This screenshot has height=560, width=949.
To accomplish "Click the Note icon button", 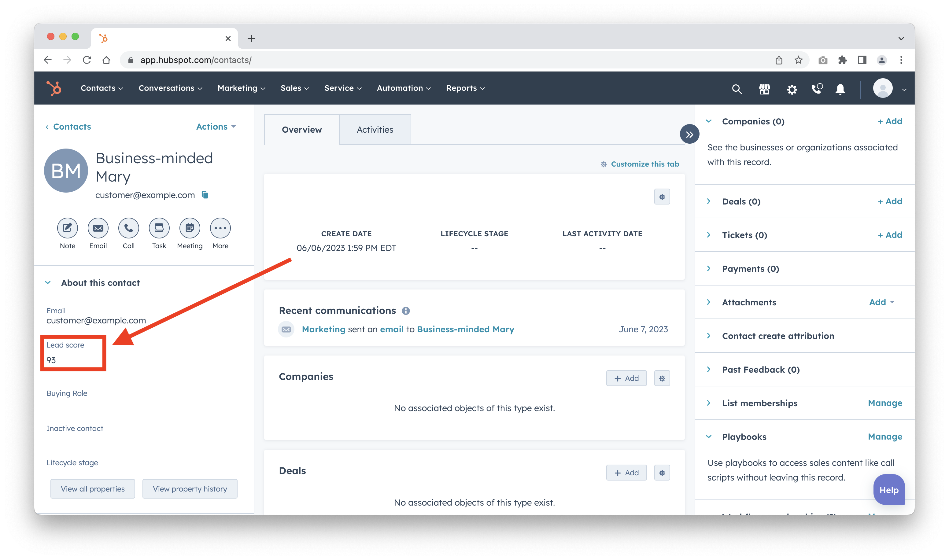I will pos(68,228).
